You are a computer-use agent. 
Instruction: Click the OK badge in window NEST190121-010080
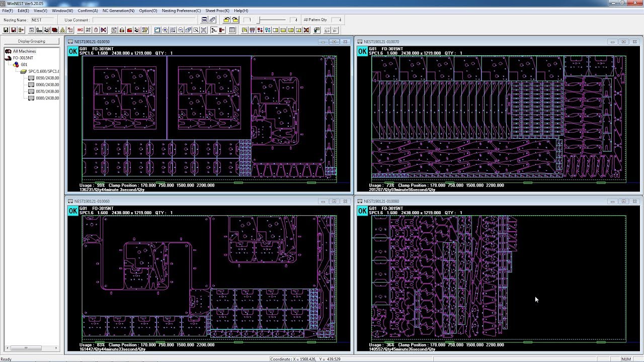[x=362, y=211]
